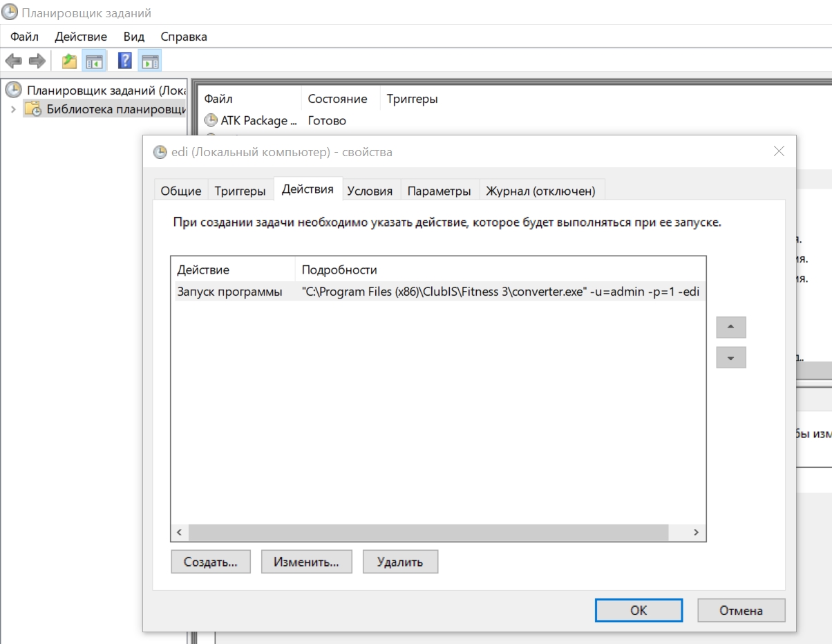This screenshot has height=644, width=832.
Task: Move action down with arrow button
Action: pos(731,357)
